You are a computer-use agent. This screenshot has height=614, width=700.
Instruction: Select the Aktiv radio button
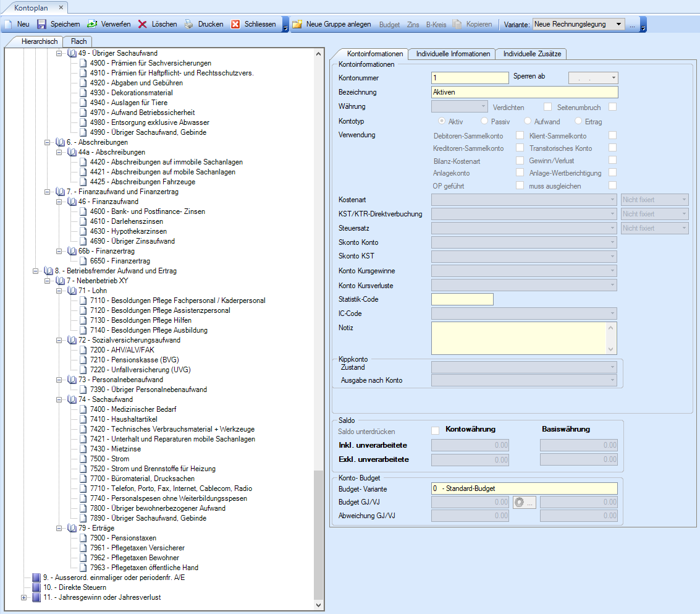click(x=442, y=121)
